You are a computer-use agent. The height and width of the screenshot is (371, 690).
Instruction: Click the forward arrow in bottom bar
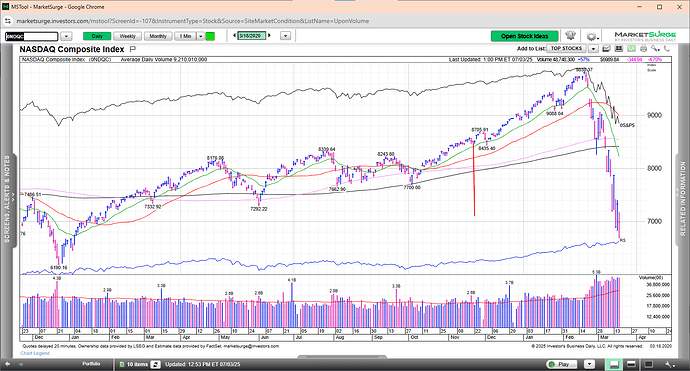pos(21,364)
